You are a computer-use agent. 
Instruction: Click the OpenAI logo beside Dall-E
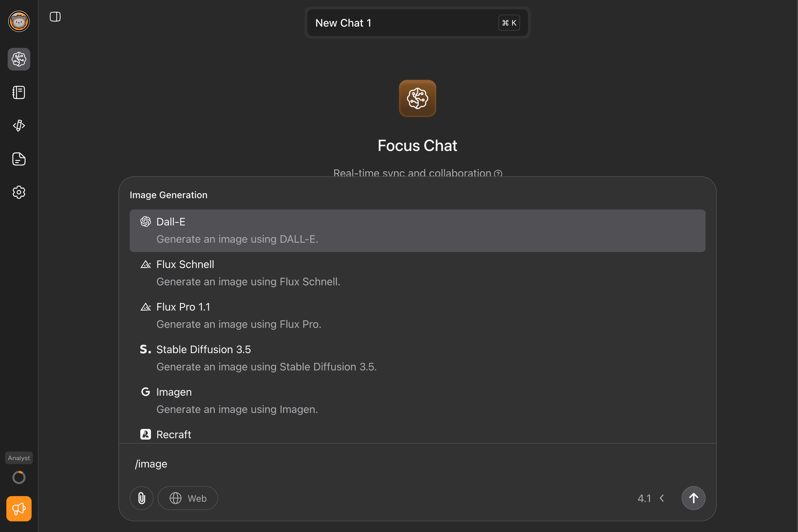146,221
